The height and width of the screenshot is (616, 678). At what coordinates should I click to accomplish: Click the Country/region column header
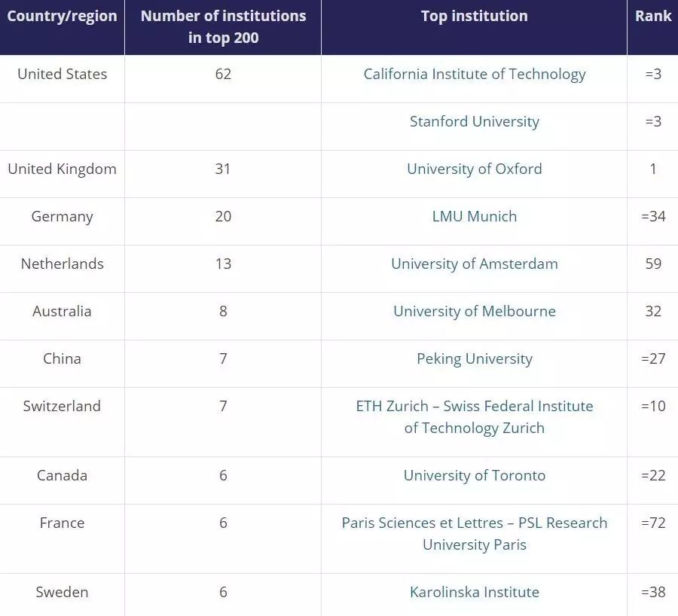pos(62,17)
